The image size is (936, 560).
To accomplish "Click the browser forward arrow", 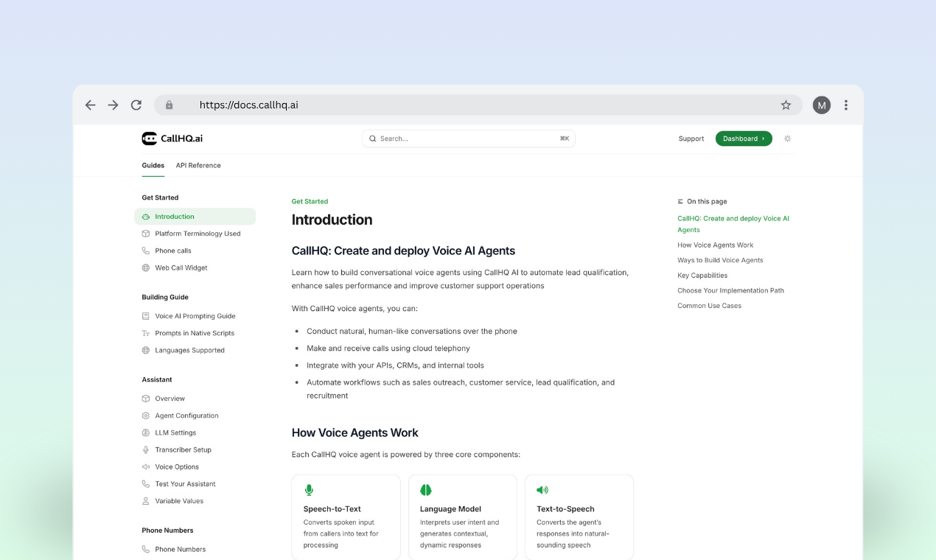I will (x=113, y=105).
